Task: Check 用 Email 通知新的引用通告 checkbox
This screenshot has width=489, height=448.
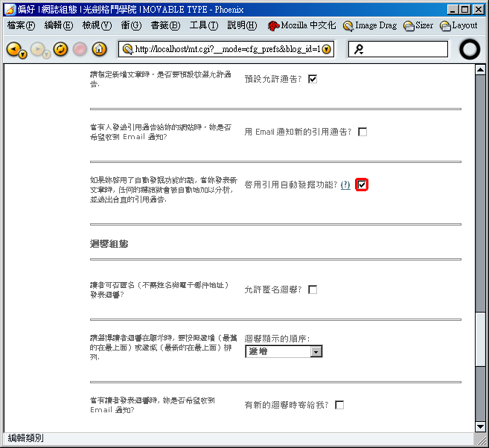Action: coord(362,132)
